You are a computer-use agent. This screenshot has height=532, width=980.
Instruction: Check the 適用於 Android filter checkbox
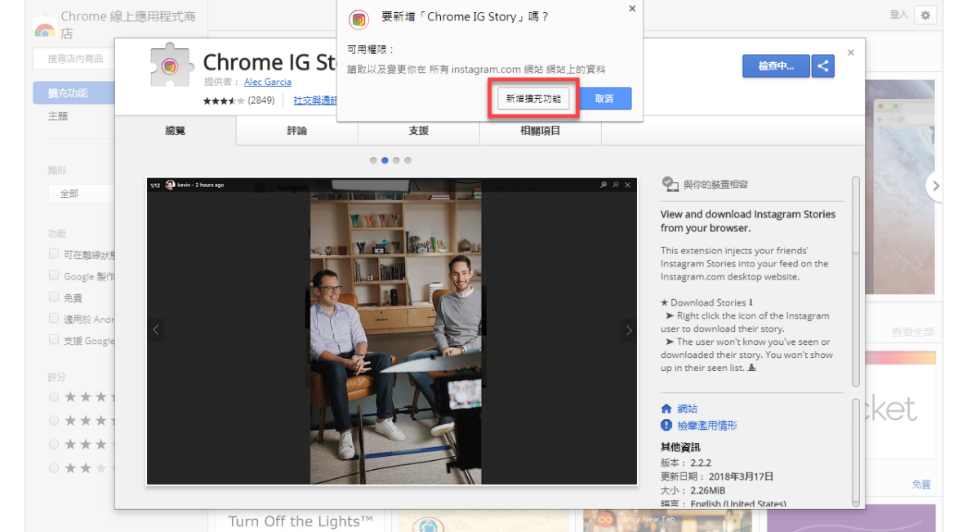(x=54, y=319)
